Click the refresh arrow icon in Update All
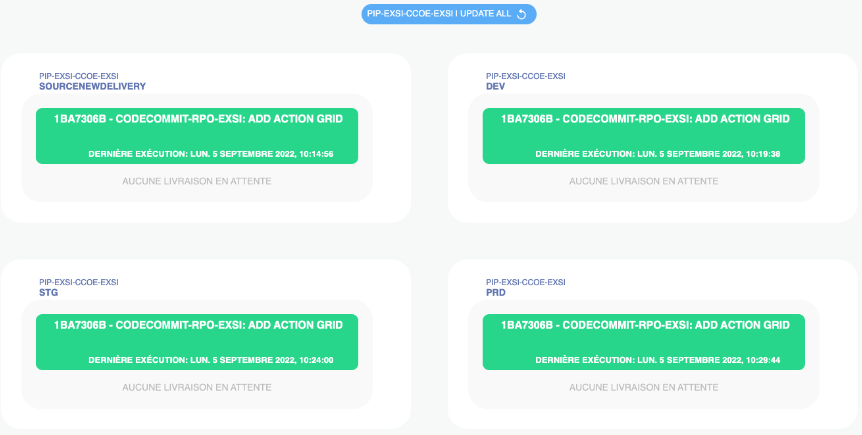Screen dimensions: 862x435 click(522, 14)
